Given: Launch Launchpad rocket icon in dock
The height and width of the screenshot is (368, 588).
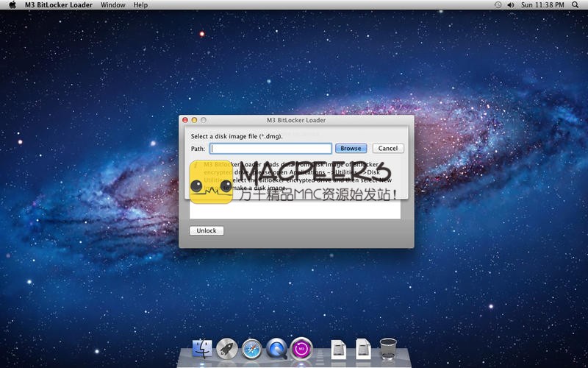Looking at the screenshot, I should pos(226,349).
